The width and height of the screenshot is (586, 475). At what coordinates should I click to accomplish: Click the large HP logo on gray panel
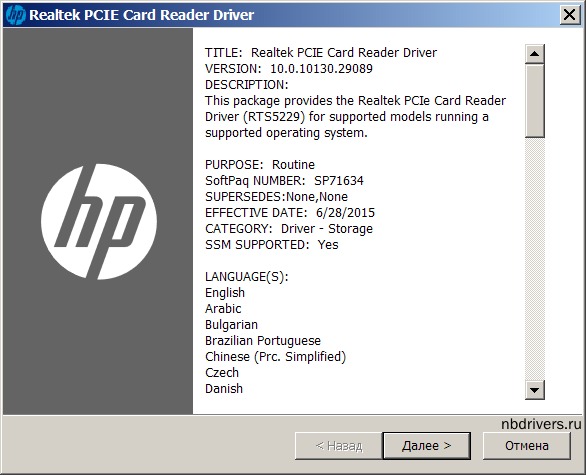(x=99, y=222)
